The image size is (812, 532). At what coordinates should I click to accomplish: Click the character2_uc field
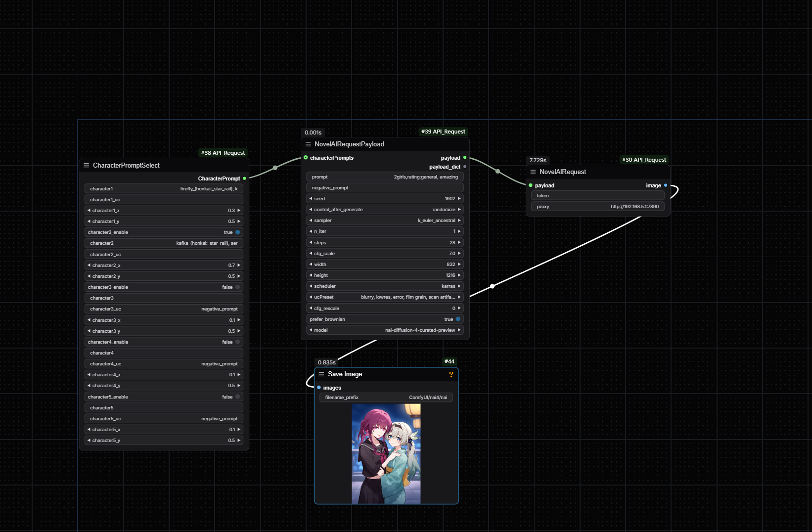pos(164,255)
